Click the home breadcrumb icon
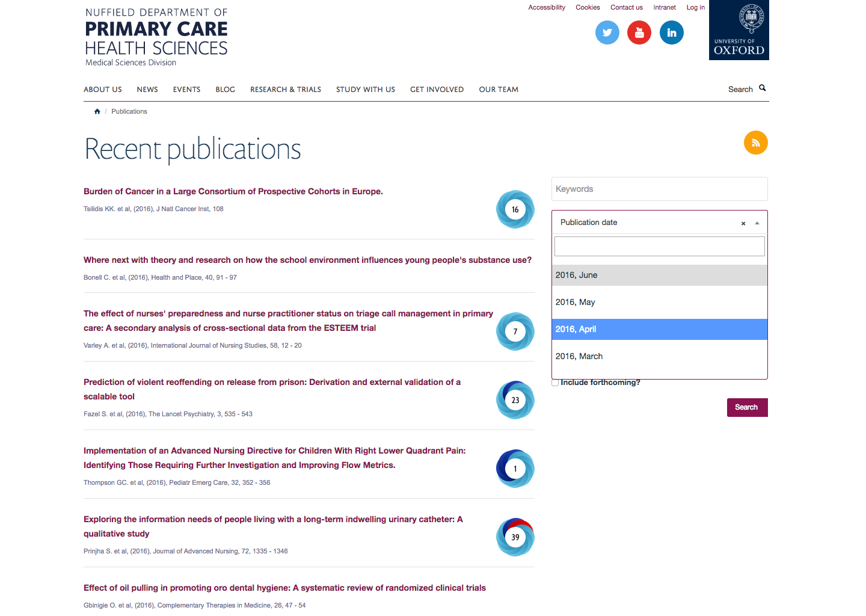866x616 pixels. (97, 111)
